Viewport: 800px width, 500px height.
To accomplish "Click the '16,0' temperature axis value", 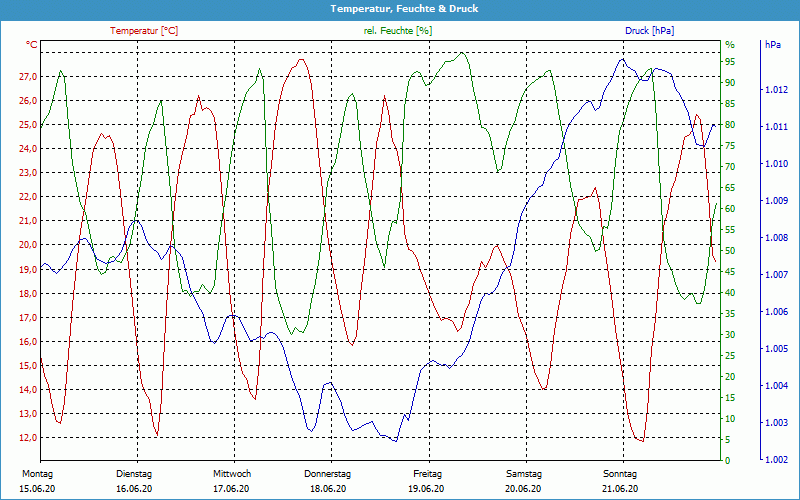I will click(29, 341).
